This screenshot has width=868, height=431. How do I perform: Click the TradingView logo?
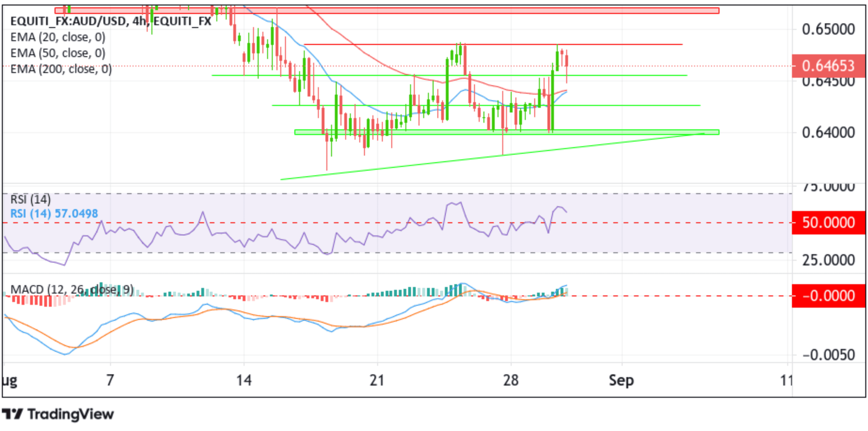58,414
